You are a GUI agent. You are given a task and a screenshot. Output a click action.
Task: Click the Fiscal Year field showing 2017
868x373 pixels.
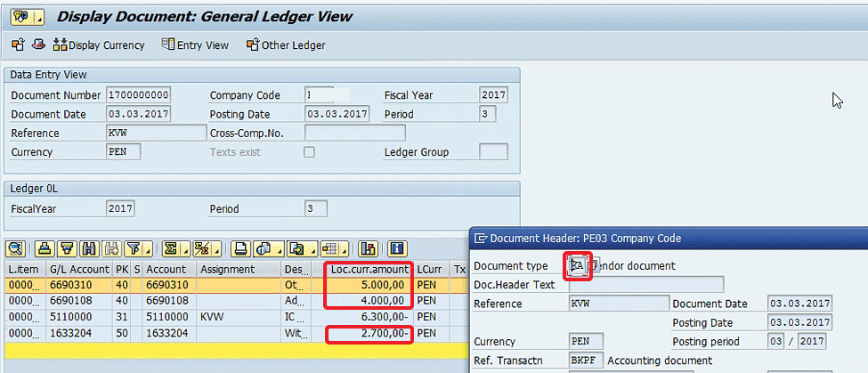(x=493, y=95)
